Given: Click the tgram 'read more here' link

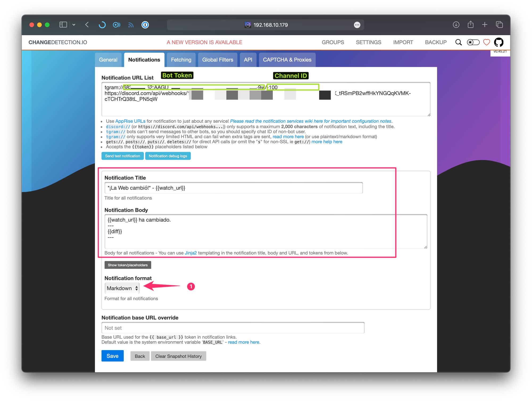Looking at the screenshot, I should [288, 137].
